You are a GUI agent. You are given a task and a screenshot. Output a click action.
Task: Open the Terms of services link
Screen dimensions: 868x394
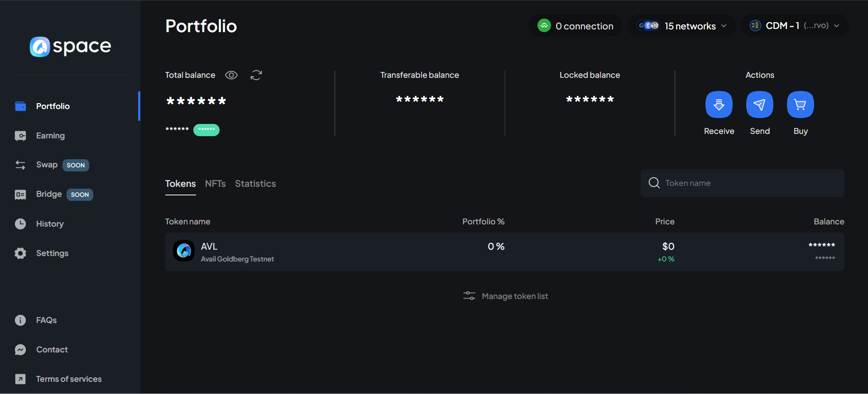68,379
